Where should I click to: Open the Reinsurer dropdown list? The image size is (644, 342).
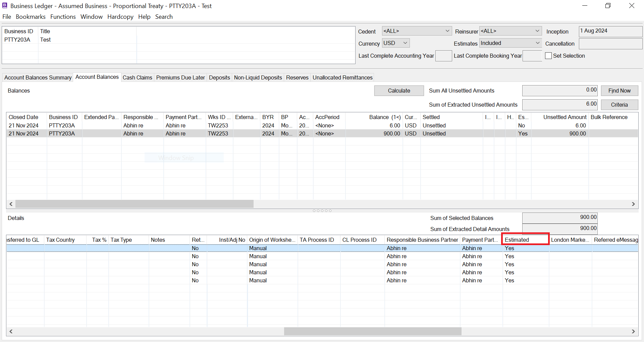(x=537, y=31)
